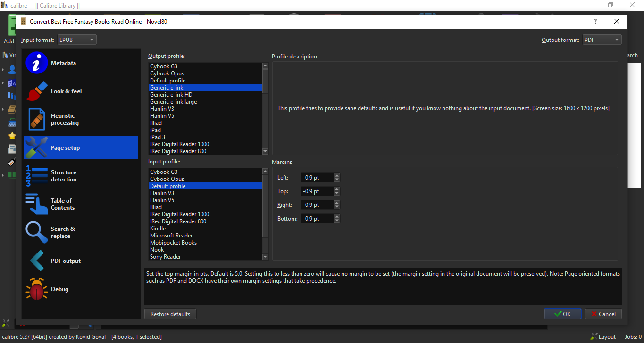
Task: Choose Sony Reader input profile
Action: point(205,257)
